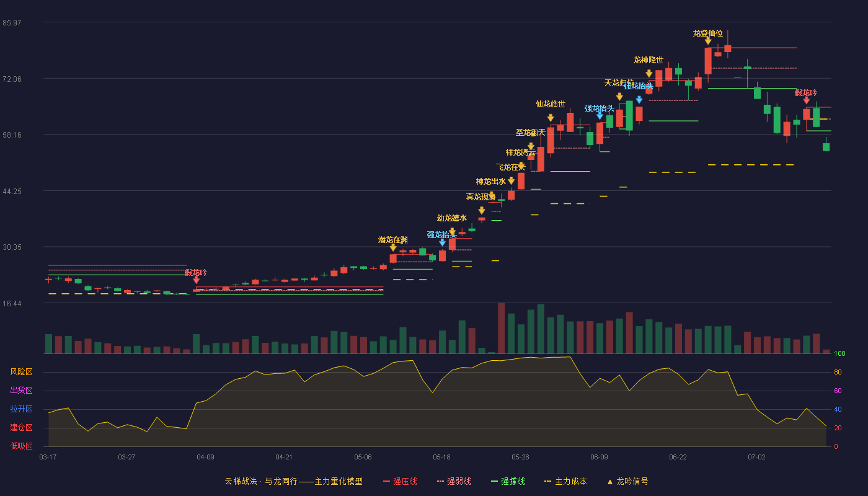
Task: Click the 出货区 zone label
Action: 21,391
